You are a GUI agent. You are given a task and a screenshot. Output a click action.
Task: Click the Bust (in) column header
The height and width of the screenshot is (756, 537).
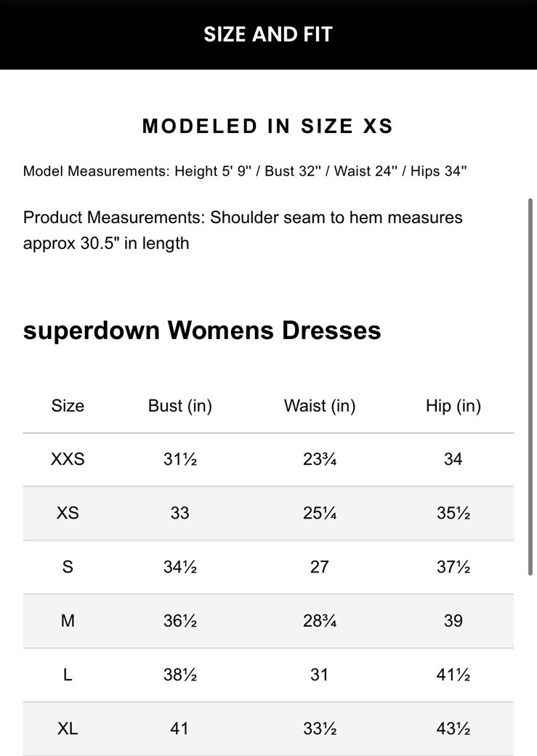pyautogui.click(x=179, y=406)
